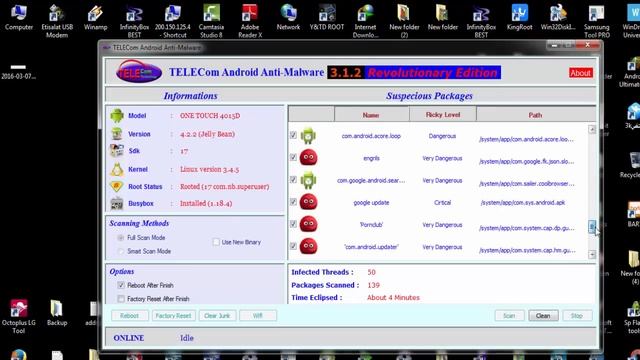Click the Wifi button
Image resolution: width=640 pixels, height=360 pixels.
pos(258,316)
